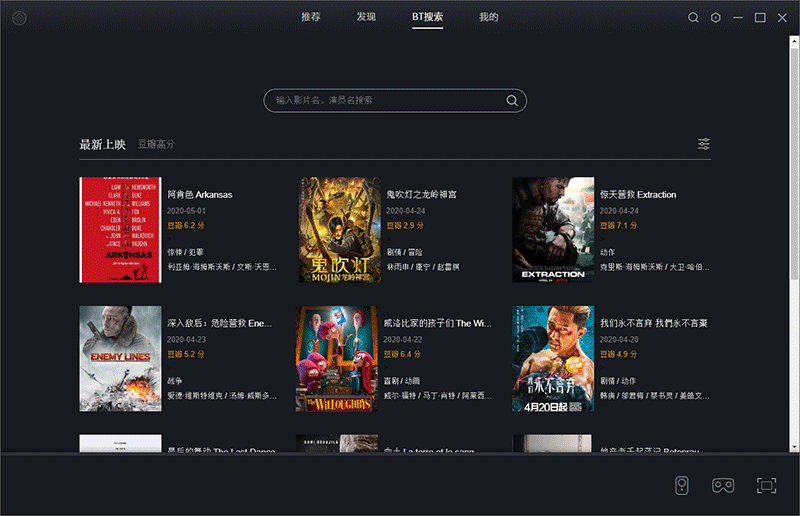Click the scrollbar up arrow
Image resolution: width=800 pixels, height=516 pixels.
tap(794, 41)
